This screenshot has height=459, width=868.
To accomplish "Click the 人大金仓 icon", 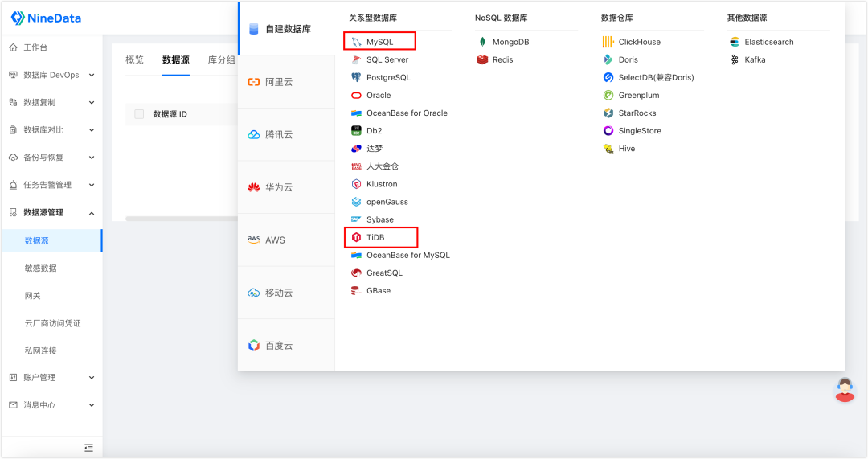I will (357, 166).
